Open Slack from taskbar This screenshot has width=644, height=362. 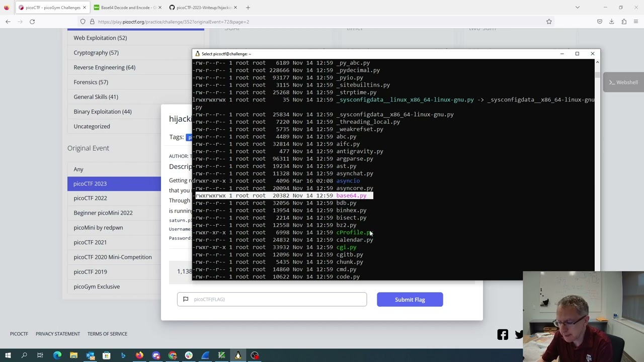tap(189, 355)
